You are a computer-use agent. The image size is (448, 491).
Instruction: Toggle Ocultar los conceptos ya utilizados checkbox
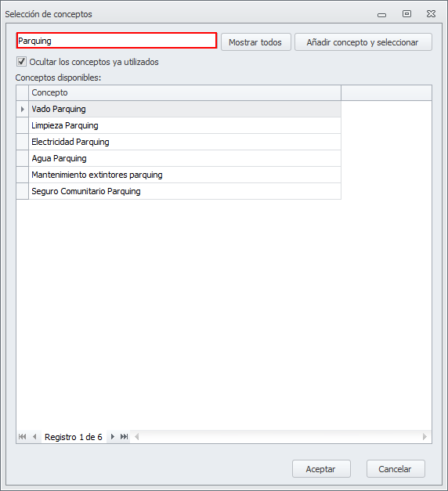pos(21,62)
